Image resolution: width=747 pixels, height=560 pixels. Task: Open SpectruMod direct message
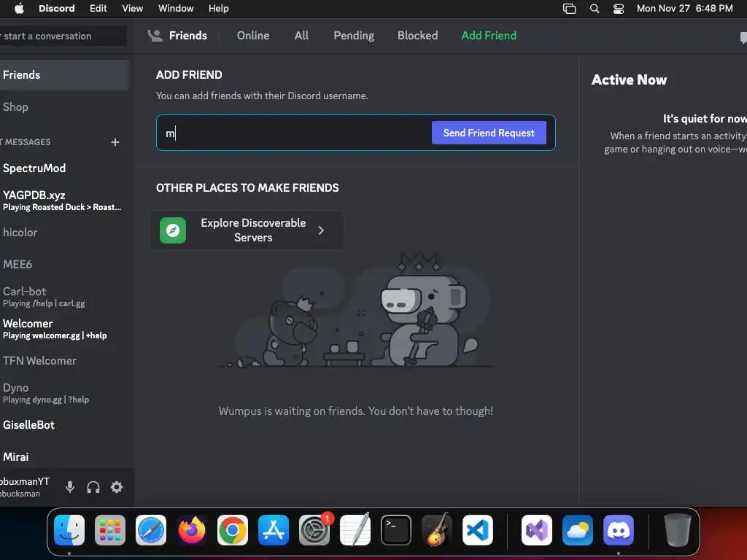(64, 168)
